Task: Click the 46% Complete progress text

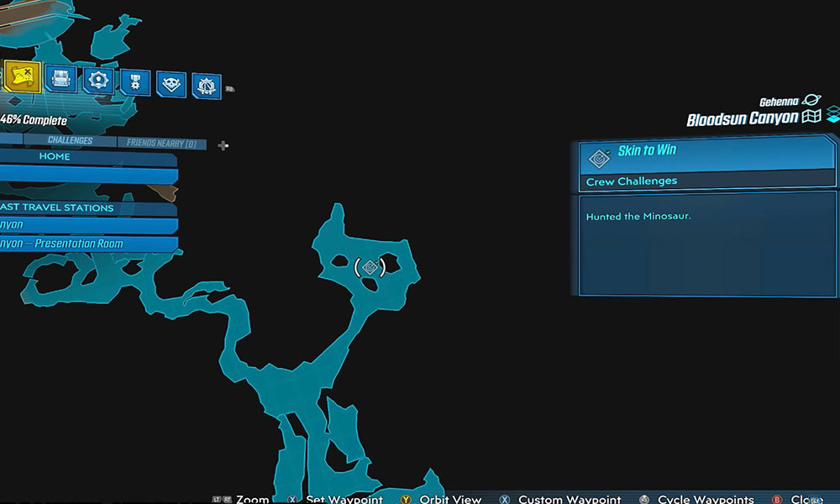Action: point(34,120)
